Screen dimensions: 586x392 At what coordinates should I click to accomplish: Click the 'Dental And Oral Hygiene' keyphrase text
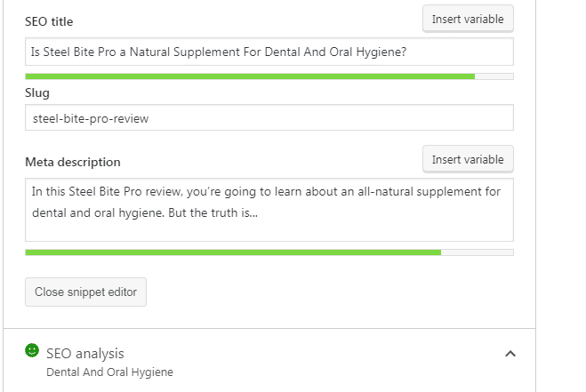109,372
